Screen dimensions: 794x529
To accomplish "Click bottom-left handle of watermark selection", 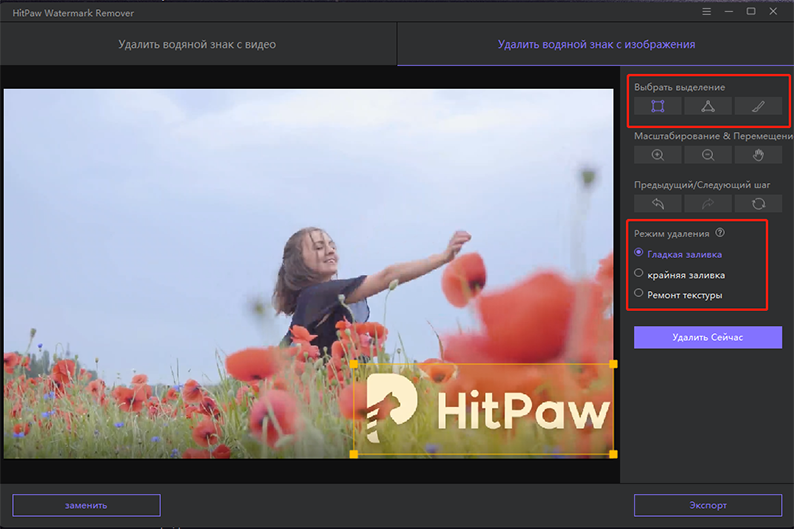I will 354,454.
